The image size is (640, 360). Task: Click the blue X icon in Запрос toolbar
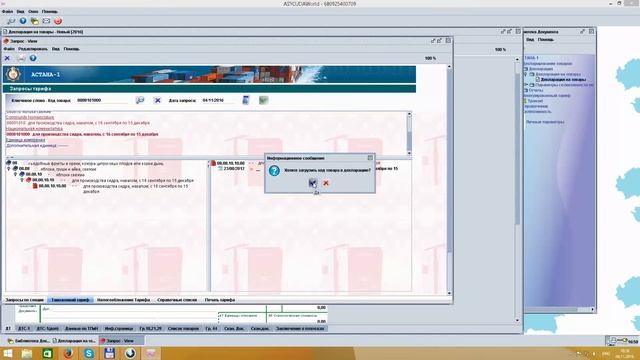7,58
